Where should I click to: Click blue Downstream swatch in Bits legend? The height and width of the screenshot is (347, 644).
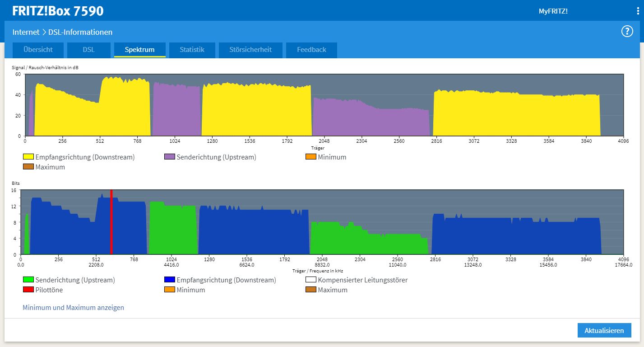pos(170,280)
